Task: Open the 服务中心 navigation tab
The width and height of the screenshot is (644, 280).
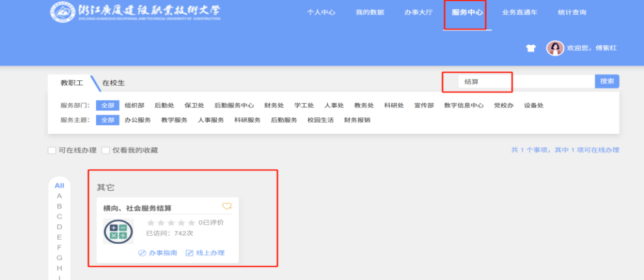Action: click(467, 12)
